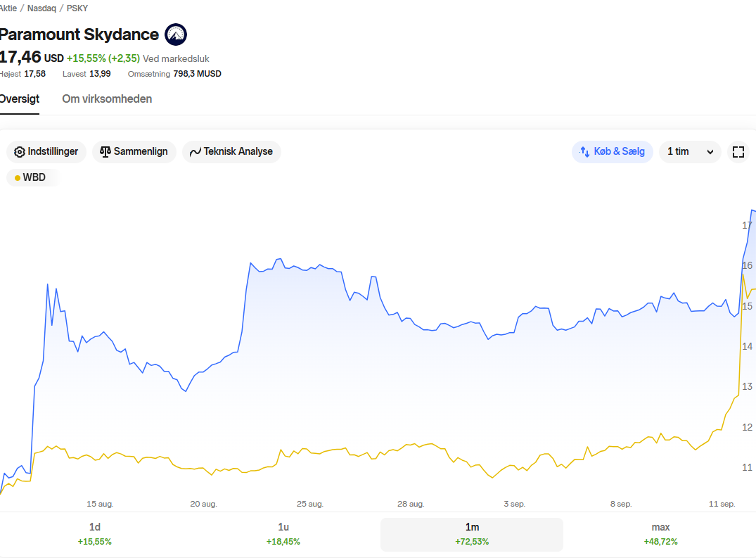Click the 25 aug. axis label

coord(310,504)
